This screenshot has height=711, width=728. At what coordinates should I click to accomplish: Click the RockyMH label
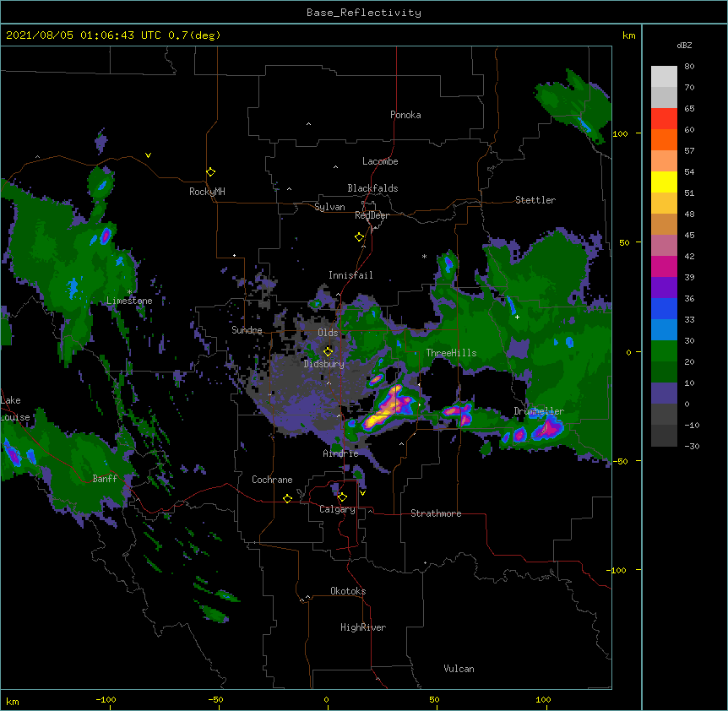[x=207, y=192]
